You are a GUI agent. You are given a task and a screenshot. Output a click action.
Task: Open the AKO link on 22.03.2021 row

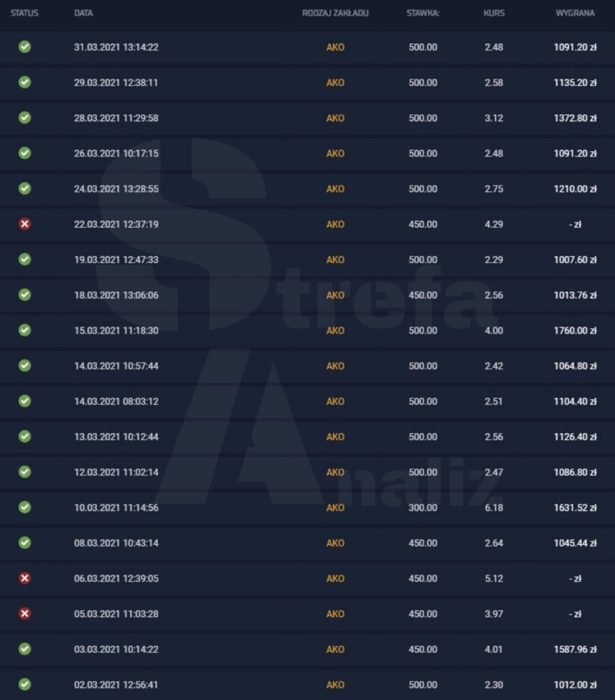[335, 224]
